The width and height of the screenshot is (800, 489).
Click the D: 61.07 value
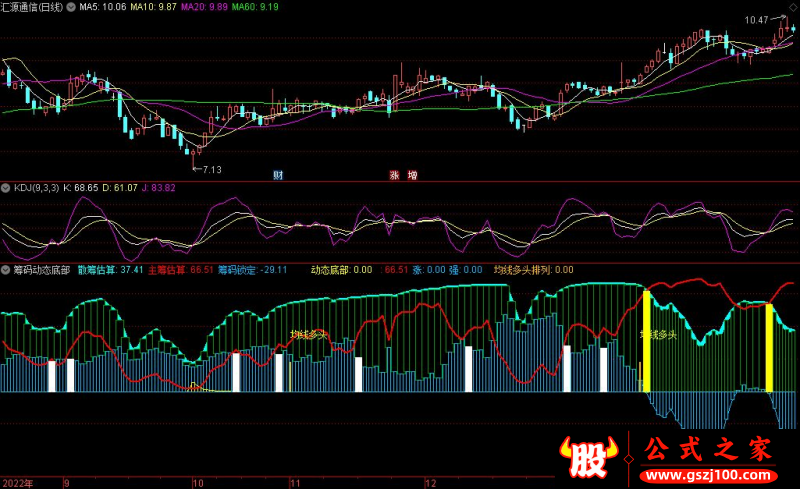(x=120, y=188)
